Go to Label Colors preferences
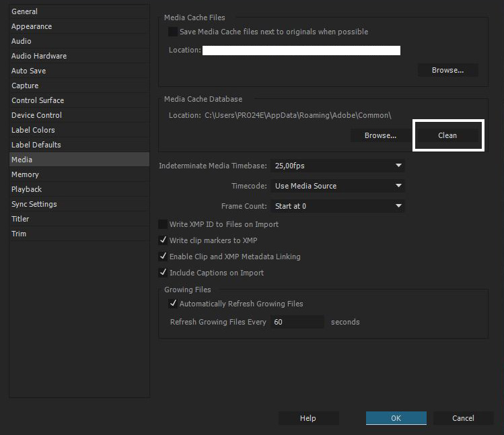The height and width of the screenshot is (435, 504). click(33, 130)
